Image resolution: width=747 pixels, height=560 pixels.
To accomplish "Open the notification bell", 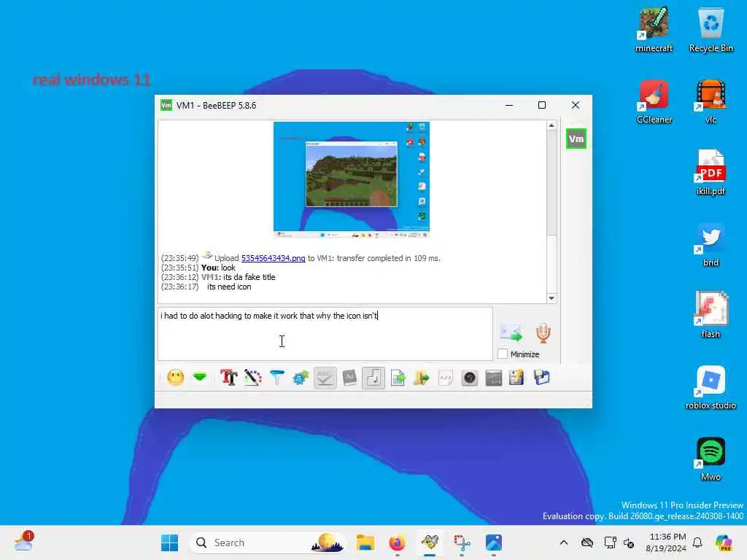I will 697,542.
